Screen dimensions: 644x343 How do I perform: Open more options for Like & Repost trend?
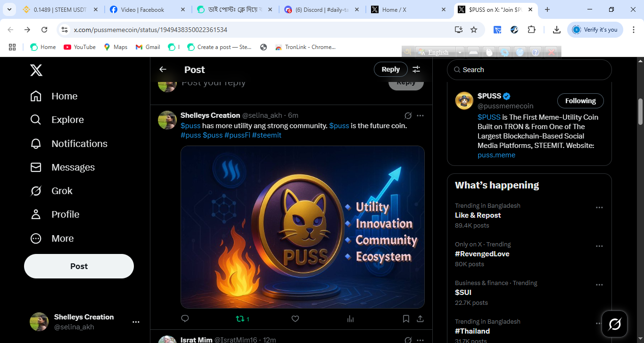[x=599, y=207]
